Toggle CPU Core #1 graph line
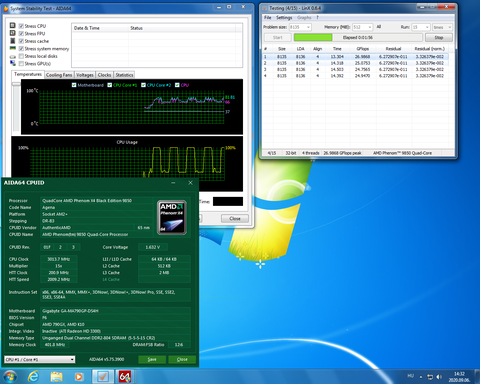Screen dimensions: 480x384 point(110,85)
